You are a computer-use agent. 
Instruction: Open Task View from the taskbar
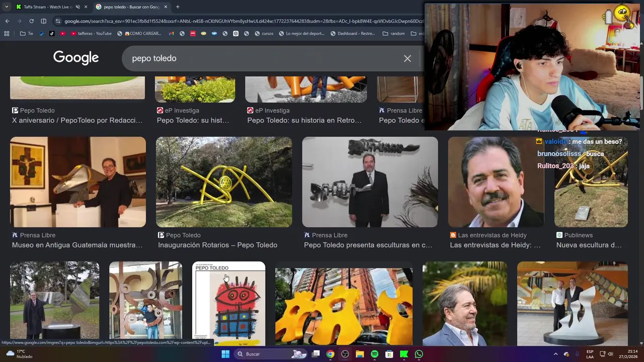point(315,354)
